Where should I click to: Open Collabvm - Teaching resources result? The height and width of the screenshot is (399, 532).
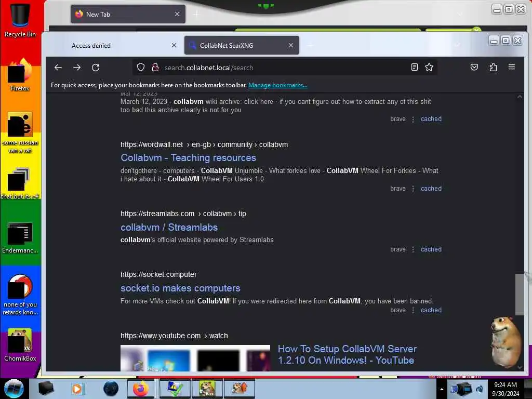188,158
